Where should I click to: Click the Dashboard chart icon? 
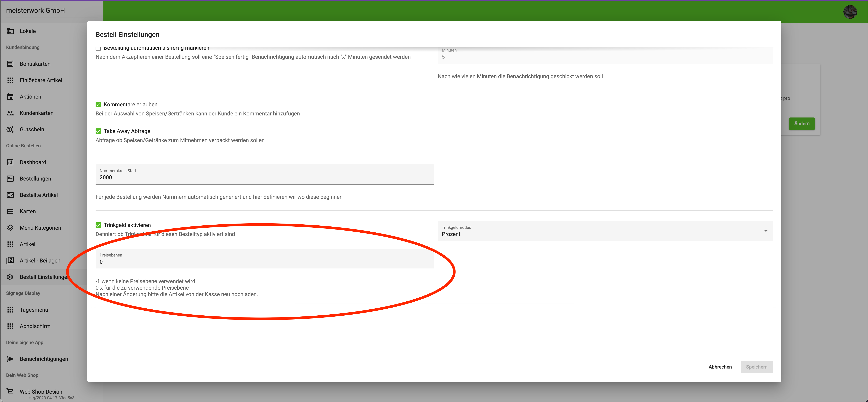(10, 162)
